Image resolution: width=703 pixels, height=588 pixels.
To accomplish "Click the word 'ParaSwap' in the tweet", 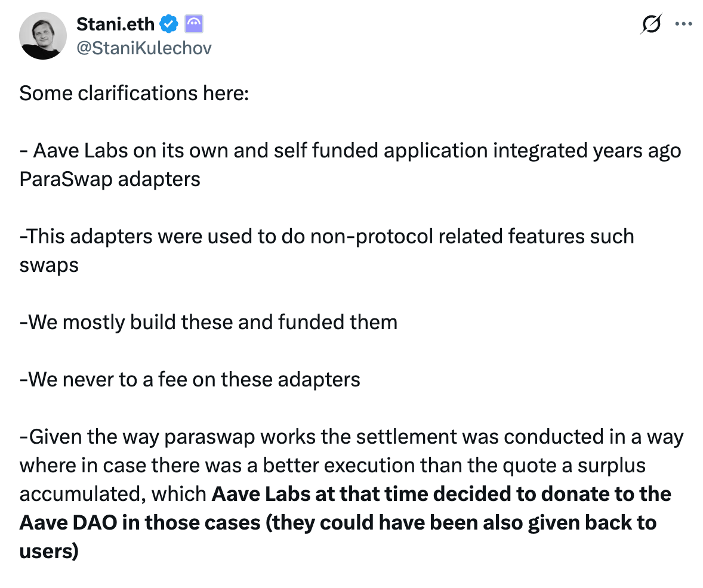I will click(x=69, y=179).
